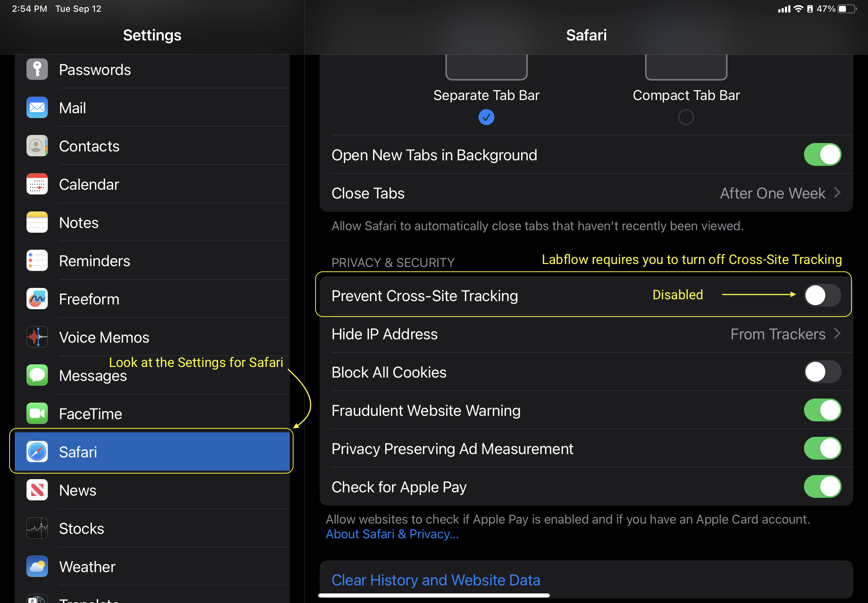Tap the Passwords key icon
The image size is (868, 603).
tap(37, 69)
